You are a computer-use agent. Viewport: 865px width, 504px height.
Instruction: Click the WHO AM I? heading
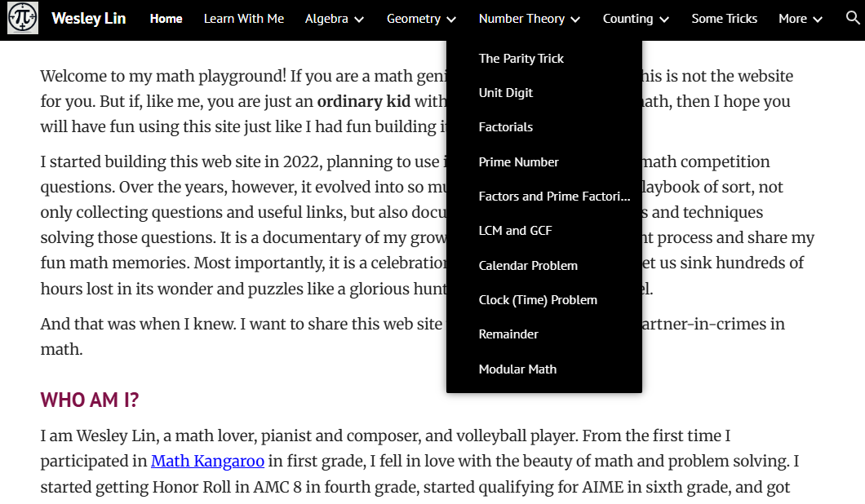(x=90, y=400)
